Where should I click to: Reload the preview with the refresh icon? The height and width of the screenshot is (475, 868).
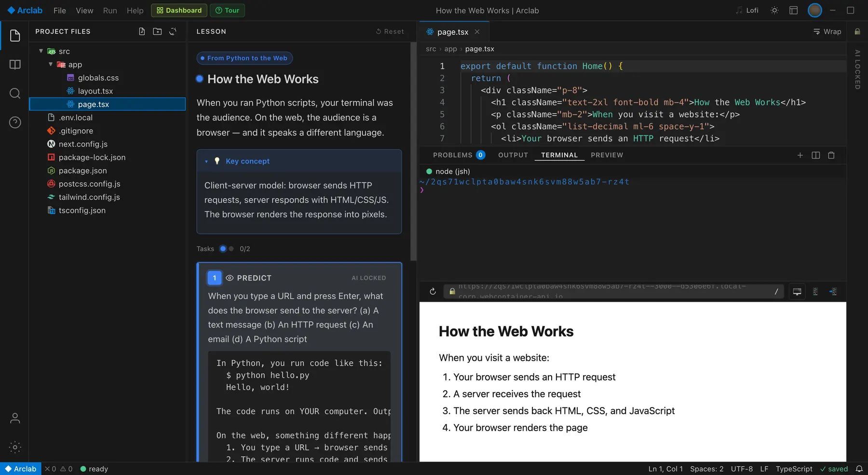click(x=433, y=291)
